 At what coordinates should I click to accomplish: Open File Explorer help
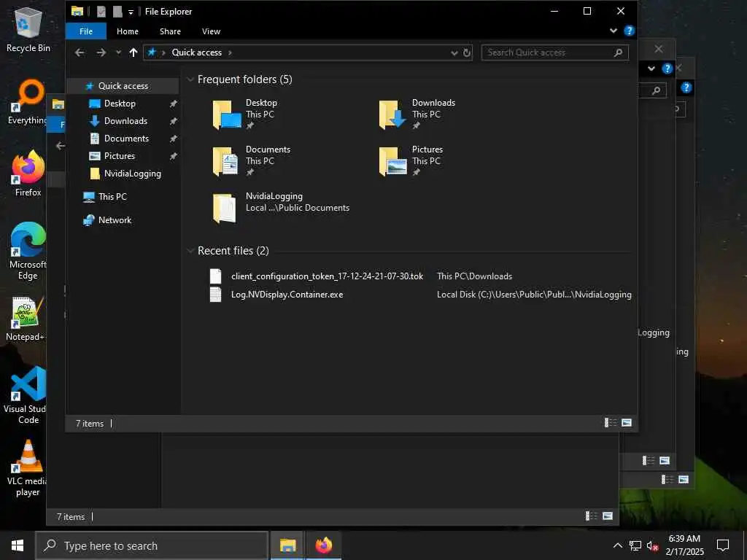click(629, 31)
